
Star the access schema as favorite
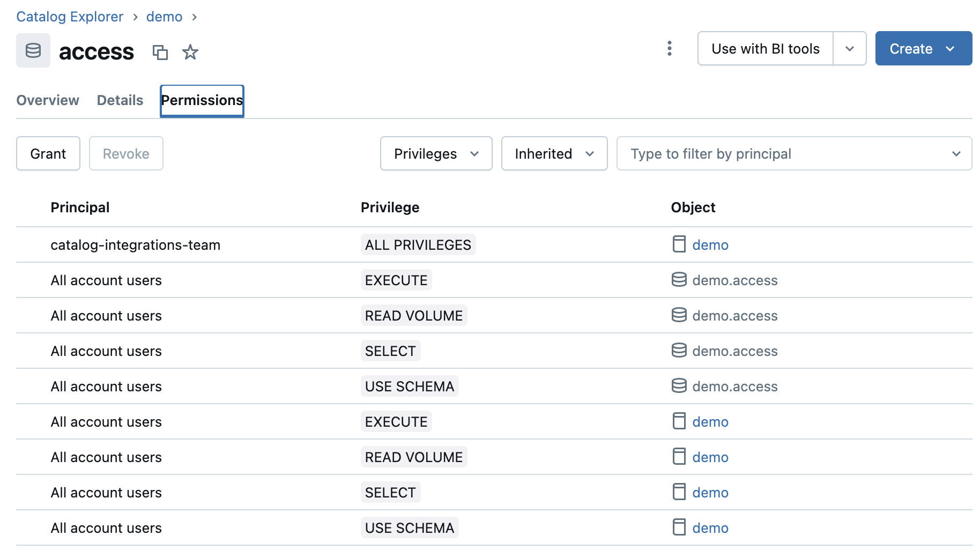point(190,52)
